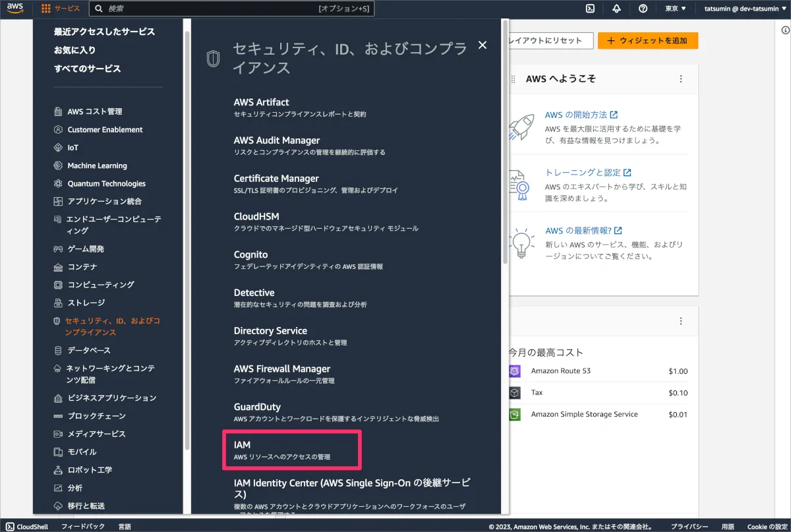The height and width of the screenshot is (532, 791).
Task: Click ロボット工学 category icon
Action: click(58, 470)
